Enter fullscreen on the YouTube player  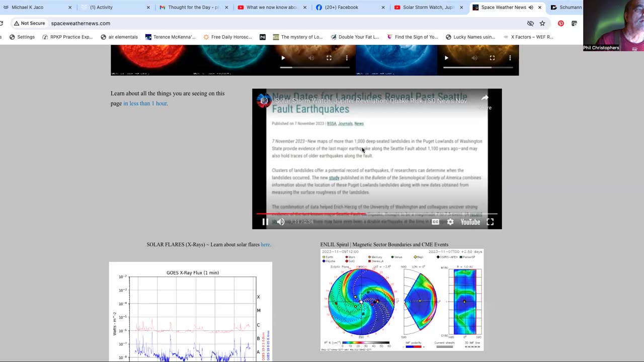490,222
